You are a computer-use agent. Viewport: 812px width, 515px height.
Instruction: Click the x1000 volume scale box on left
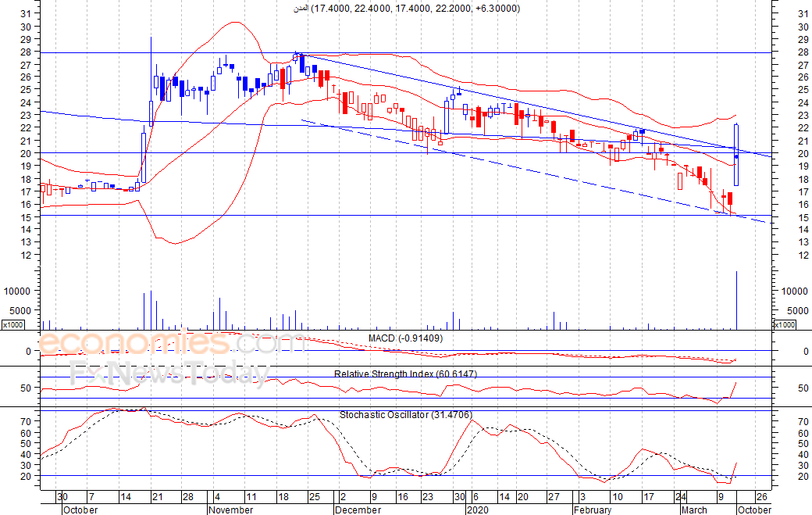click(12, 324)
